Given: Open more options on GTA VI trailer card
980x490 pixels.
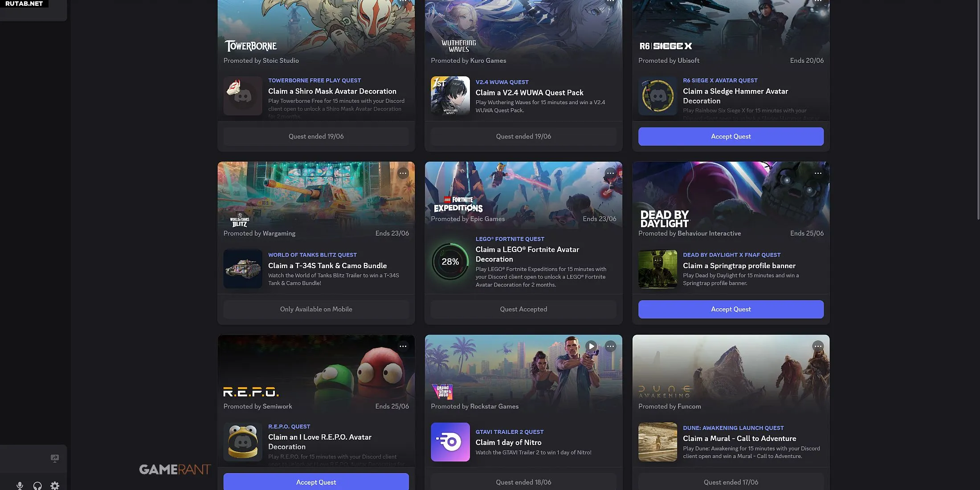Looking at the screenshot, I should tap(610, 346).
